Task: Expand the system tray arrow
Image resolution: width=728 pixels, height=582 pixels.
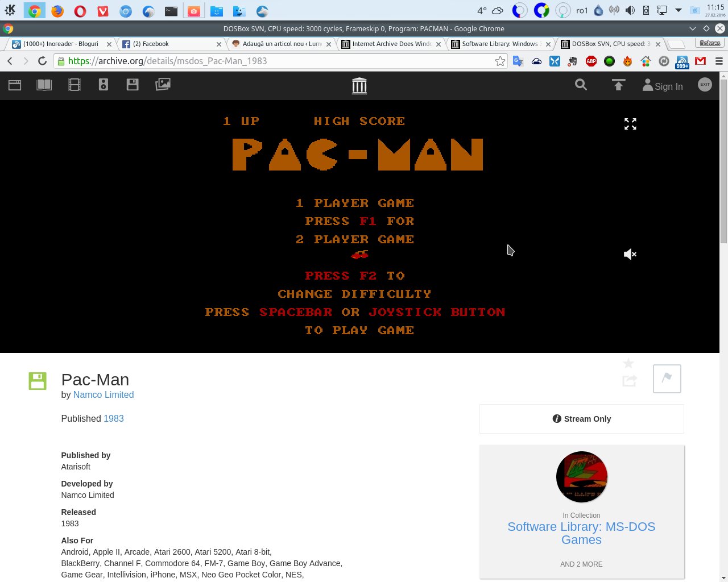Action: point(678,10)
